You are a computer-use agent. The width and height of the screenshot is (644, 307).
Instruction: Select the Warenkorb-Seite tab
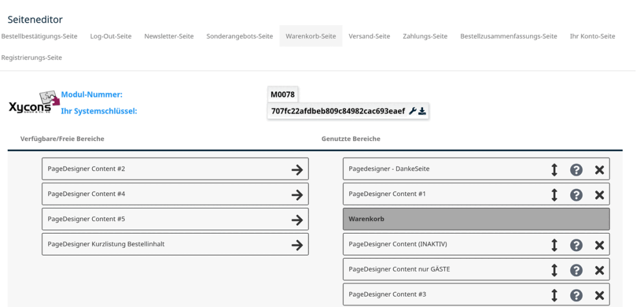311,36
